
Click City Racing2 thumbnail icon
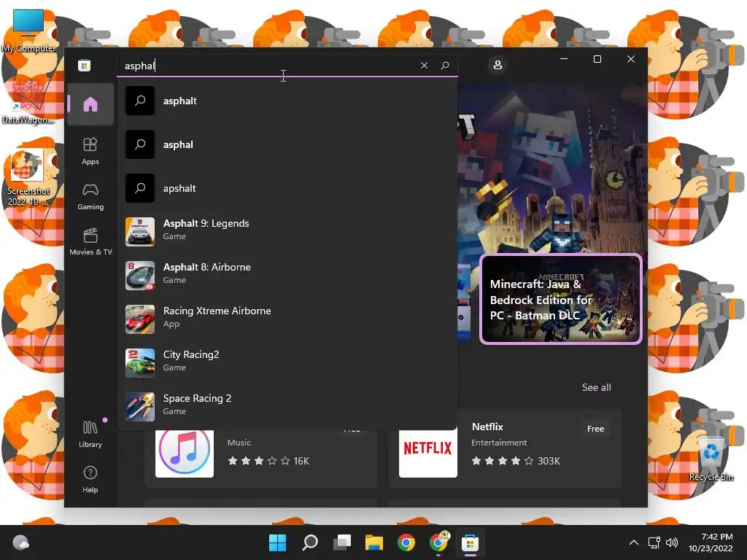coord(140,363)
